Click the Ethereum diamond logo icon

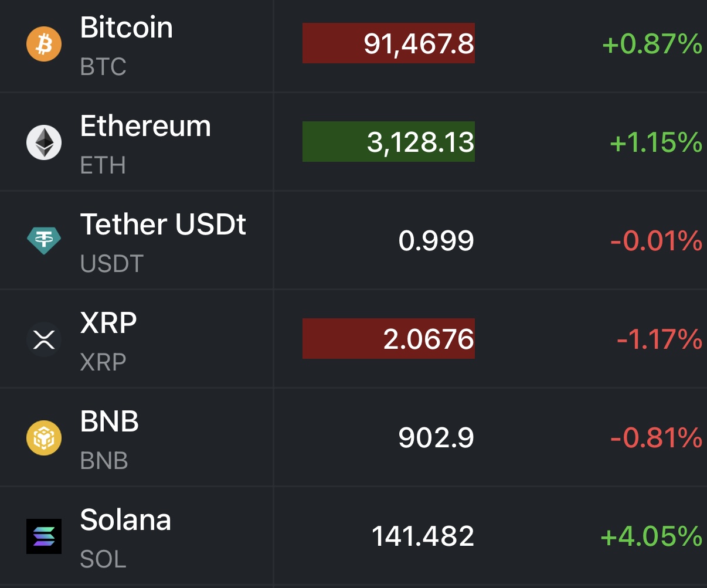pyautogui.click(x=44, y=142)
